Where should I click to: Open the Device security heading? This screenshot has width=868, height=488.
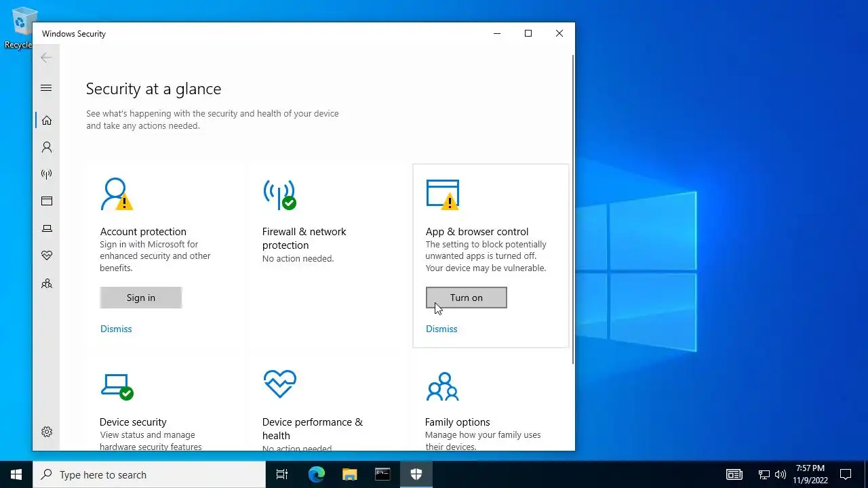[133, 422]
